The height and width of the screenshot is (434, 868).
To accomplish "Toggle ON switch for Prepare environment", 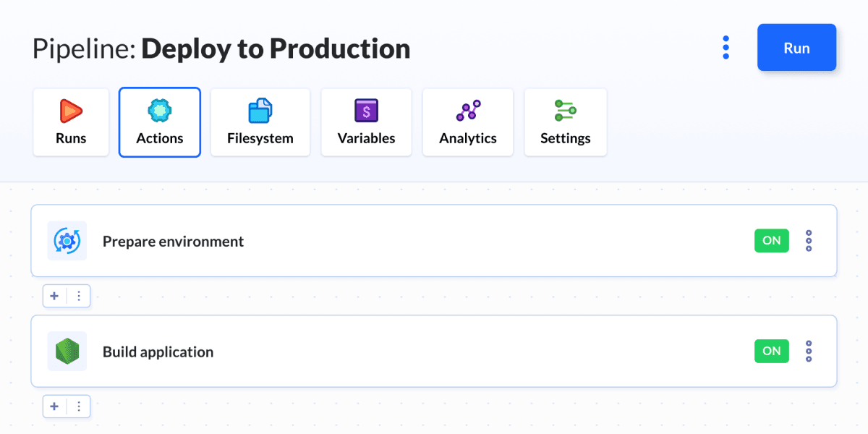I will coord(771,241).
